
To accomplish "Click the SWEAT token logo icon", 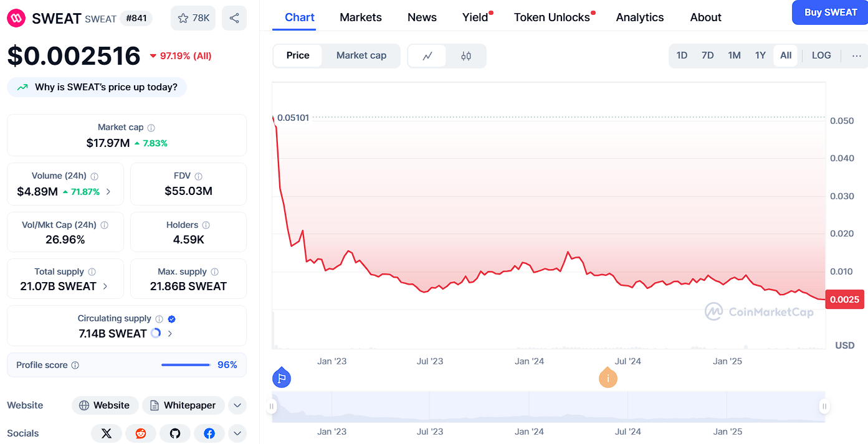I will point(16,18).
